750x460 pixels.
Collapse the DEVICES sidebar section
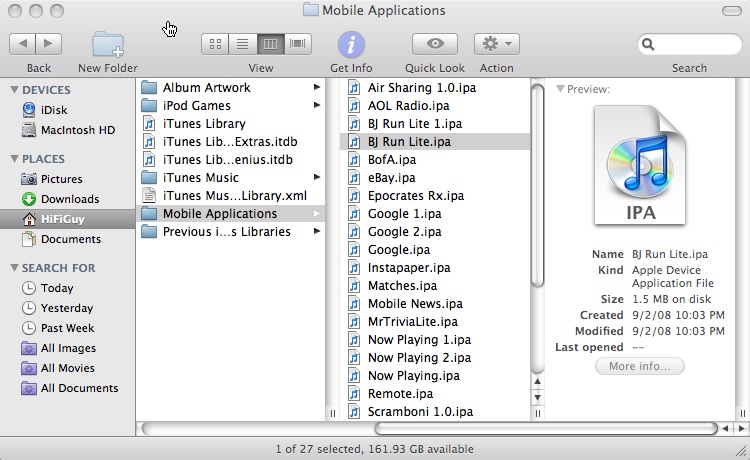tap(15, 89)
